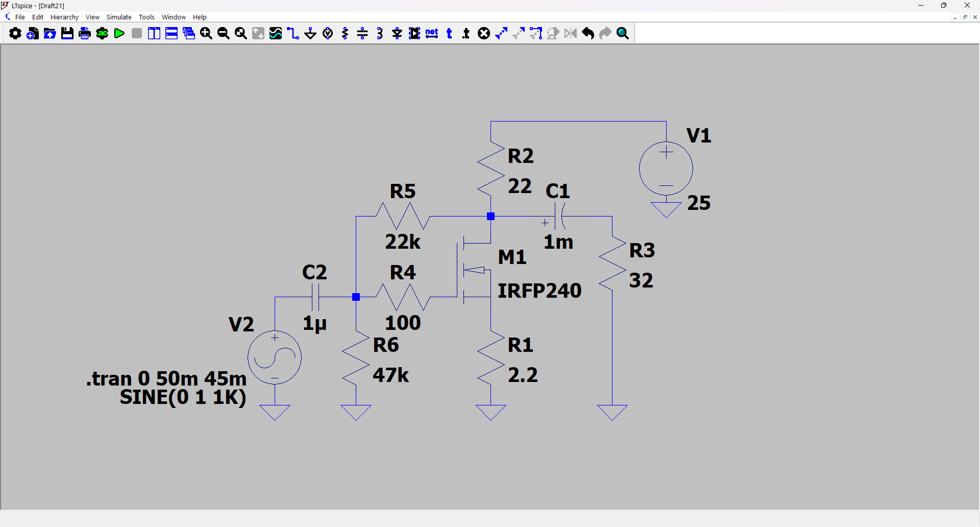Open the Hierarchy menu

click(64, 17)
